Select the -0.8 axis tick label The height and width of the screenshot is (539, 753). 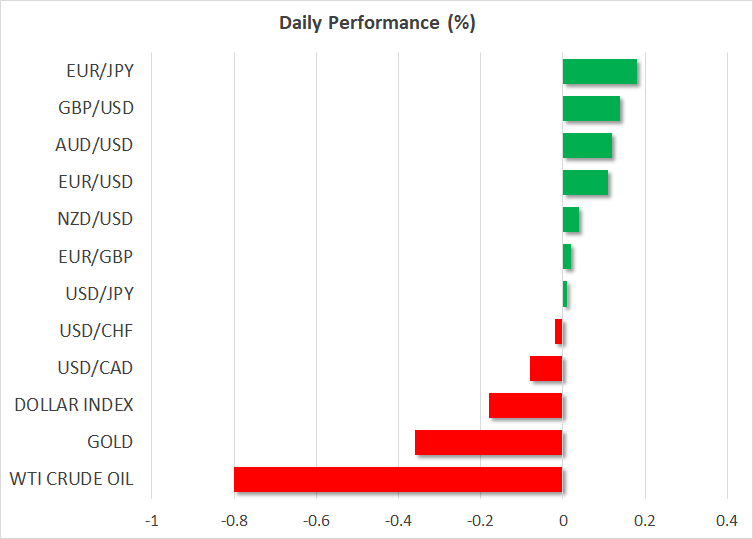click(234, 520)
